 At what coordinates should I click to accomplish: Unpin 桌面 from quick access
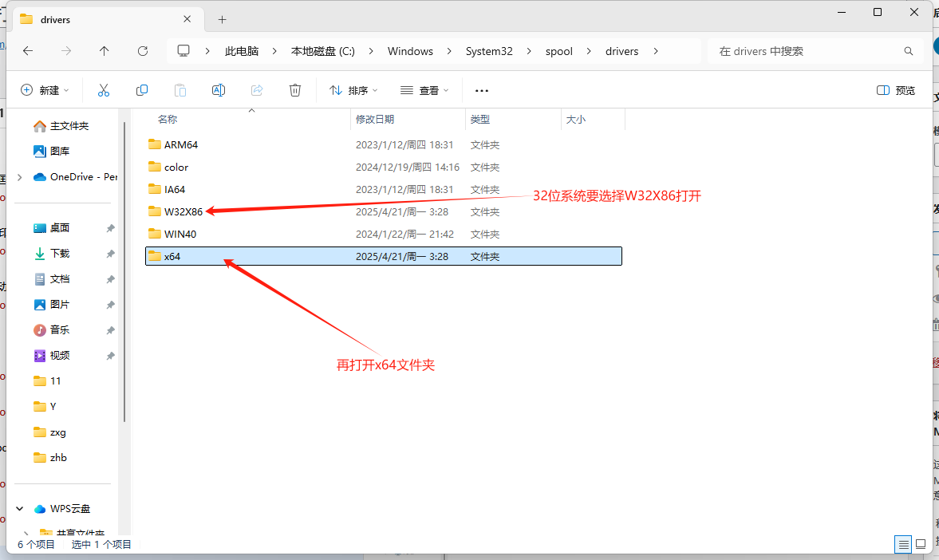pyautogui.click(x=110, y=228)
